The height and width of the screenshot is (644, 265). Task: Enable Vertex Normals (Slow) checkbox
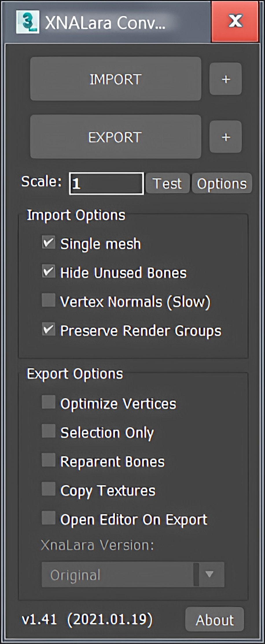point(49,300)
